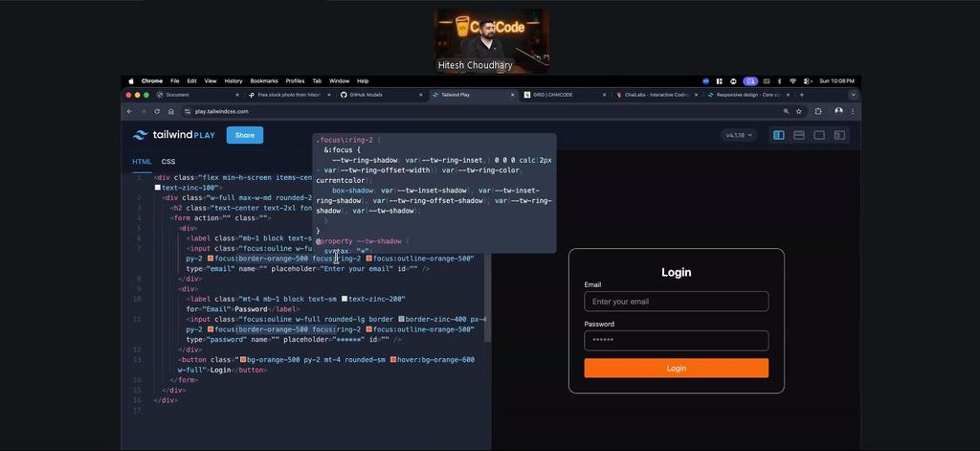Open the Apple menu
The width and height of the screenshot is (980, 451).
(131, 81)
